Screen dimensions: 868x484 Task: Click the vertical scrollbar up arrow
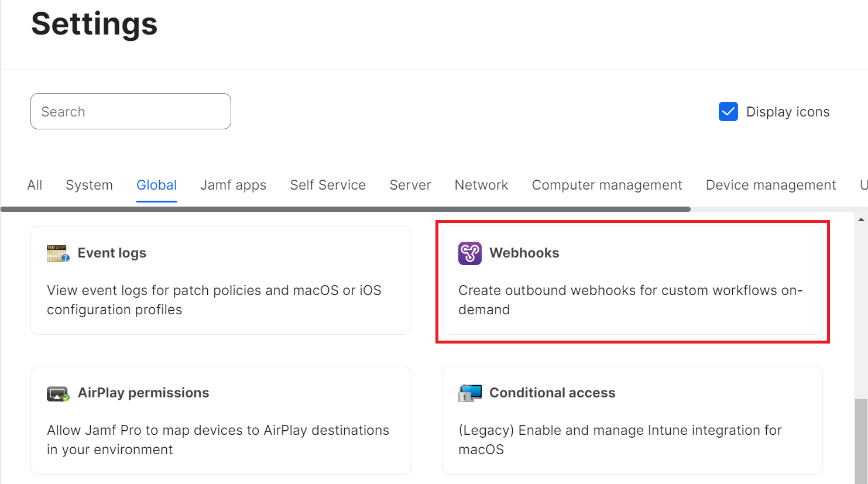click(861, 220)
